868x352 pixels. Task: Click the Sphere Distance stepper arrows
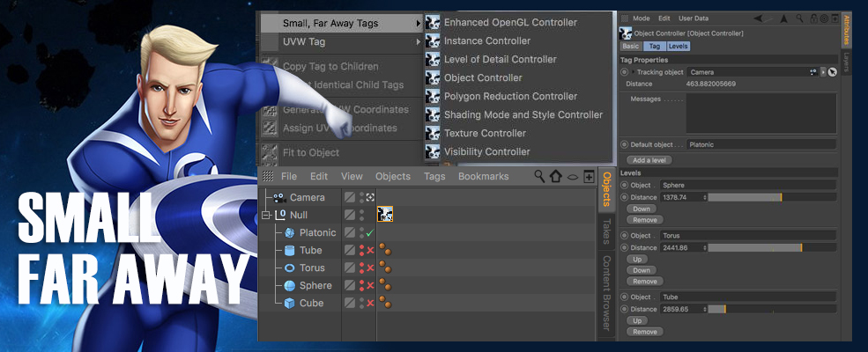point(705,198)
